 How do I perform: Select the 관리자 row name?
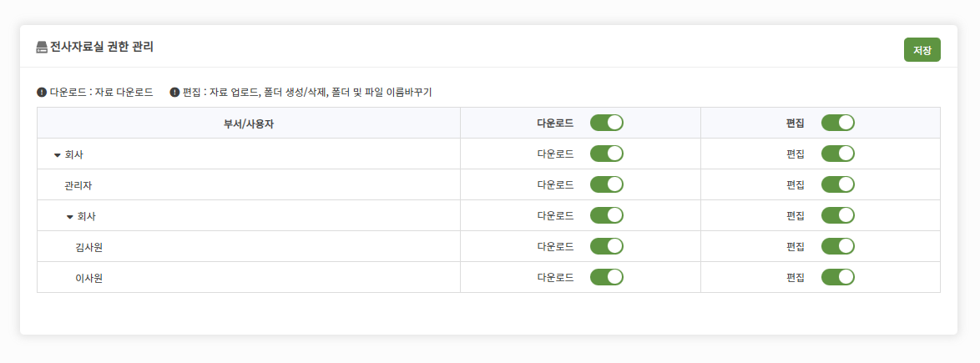tap(78, 185)
